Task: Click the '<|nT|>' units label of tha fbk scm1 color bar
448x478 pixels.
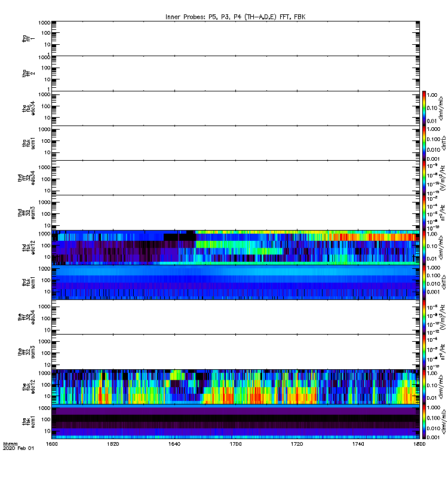Action: click(443, 143)
